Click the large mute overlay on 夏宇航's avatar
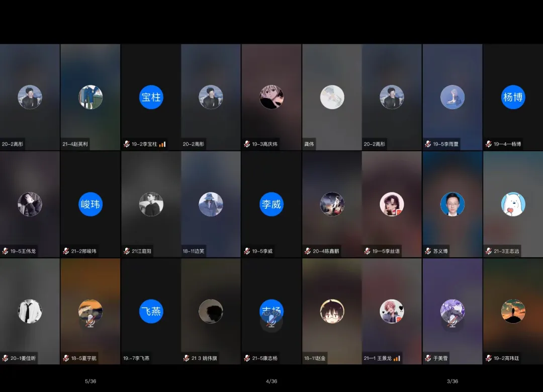Screen dimensions: 543x392 pyautogui.click(x=90, y=321)
